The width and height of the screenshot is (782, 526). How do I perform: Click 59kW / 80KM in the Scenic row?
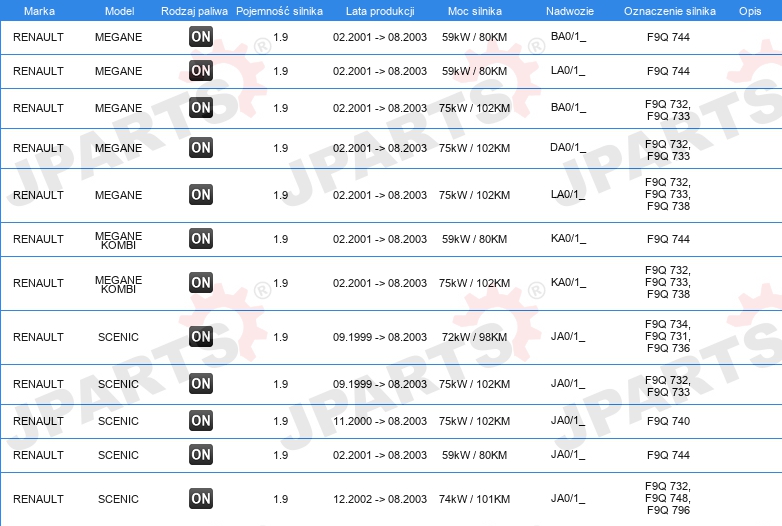click(x=474, y=455)
